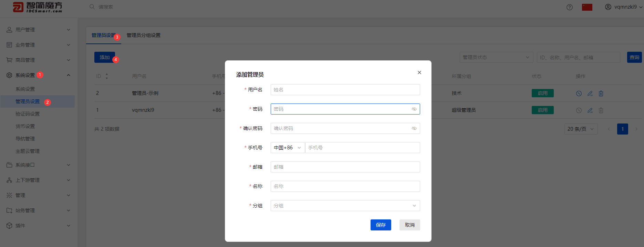Open language selector China flag icon
This screenshot has height=247, width=644.
pos(587,7)
